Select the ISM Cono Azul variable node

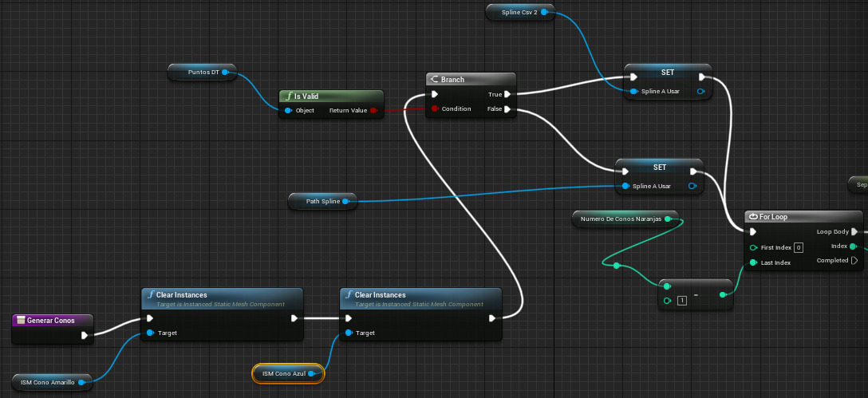[x=284, y=373]
